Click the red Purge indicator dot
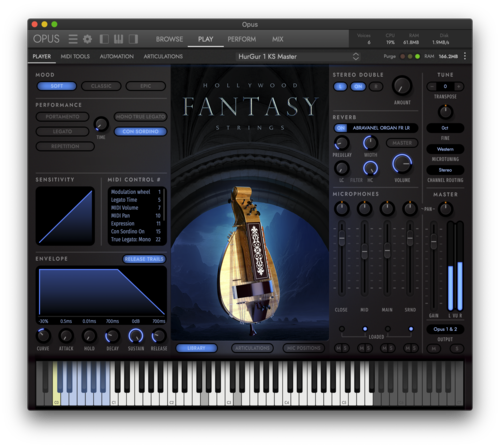500x447 pixels. click(x=403, y=56)
